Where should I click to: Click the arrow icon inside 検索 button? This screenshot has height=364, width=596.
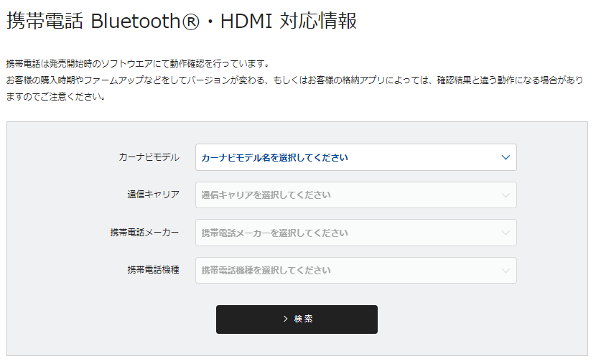pos(285,319)
